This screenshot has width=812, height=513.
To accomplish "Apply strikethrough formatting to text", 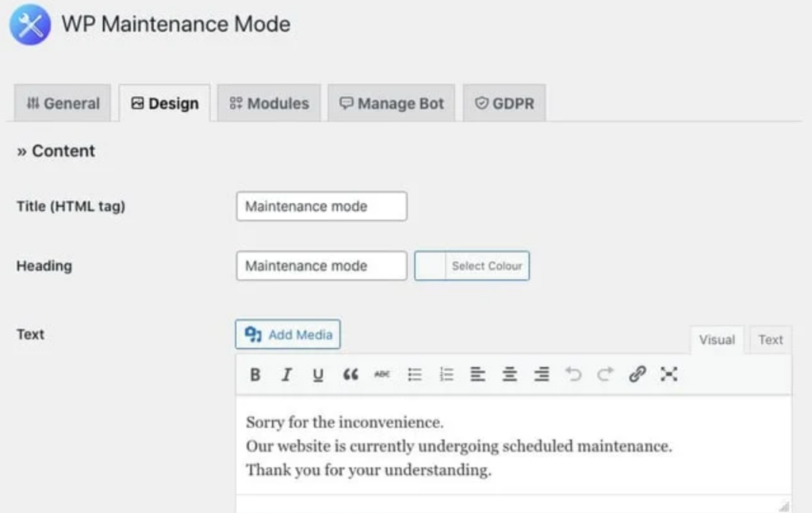I will point(382,374).
